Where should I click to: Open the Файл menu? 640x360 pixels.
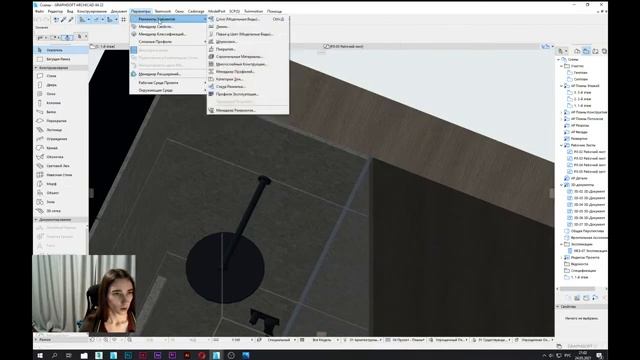click(39, 11)
